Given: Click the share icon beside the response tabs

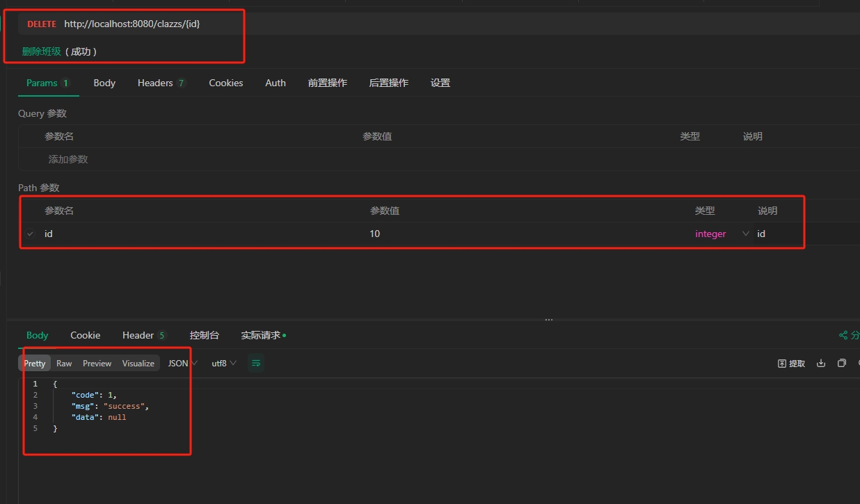Looking at the screenshot, I should click(844, 335).
